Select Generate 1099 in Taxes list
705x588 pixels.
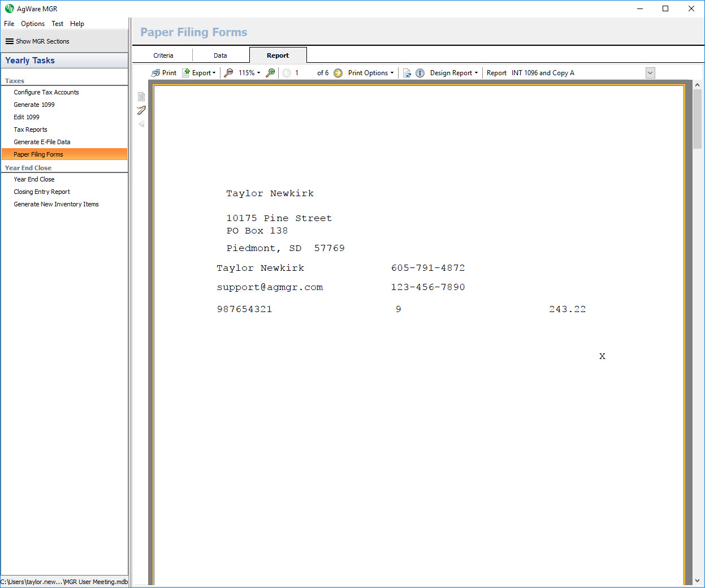[34, 105]
